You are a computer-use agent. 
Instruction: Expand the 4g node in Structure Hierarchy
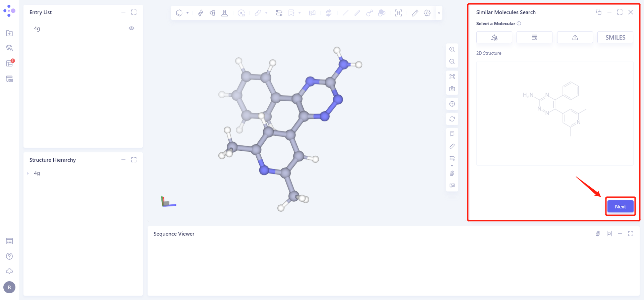click(x=28, y=173)
